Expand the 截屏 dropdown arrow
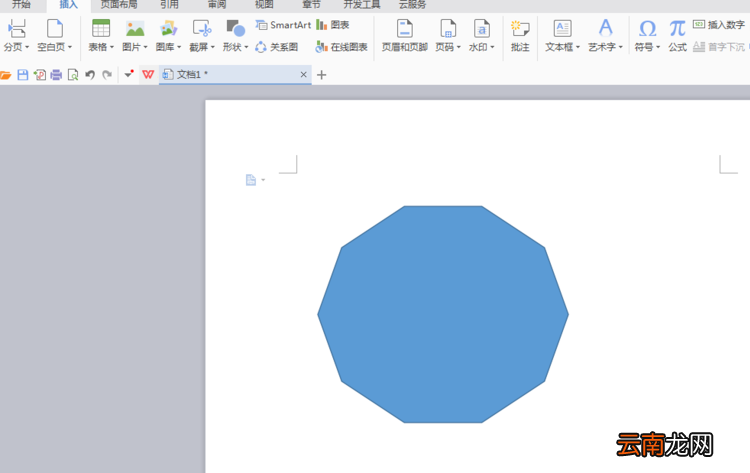This screenshot has width=750, height=473. (x=212, y=47)
